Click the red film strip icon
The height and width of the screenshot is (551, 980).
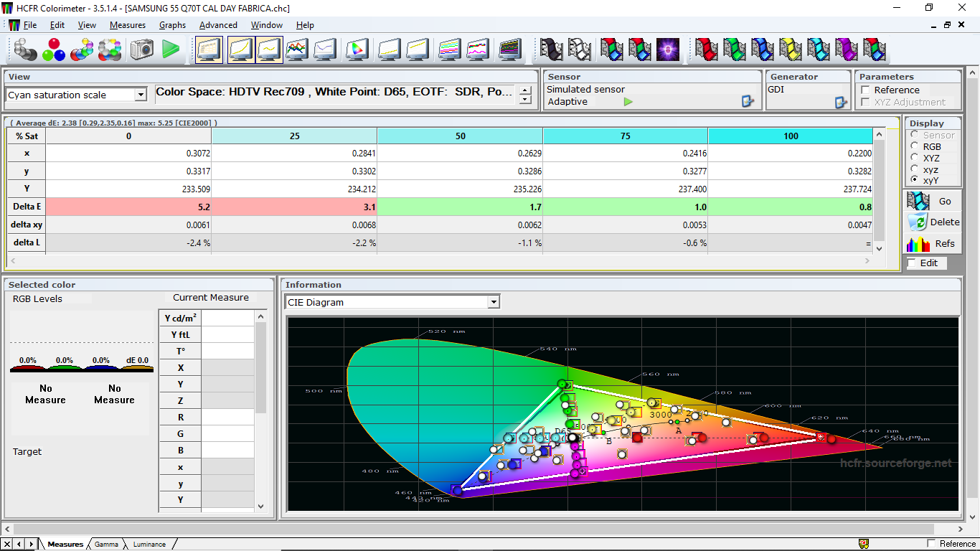pos(707,50)
